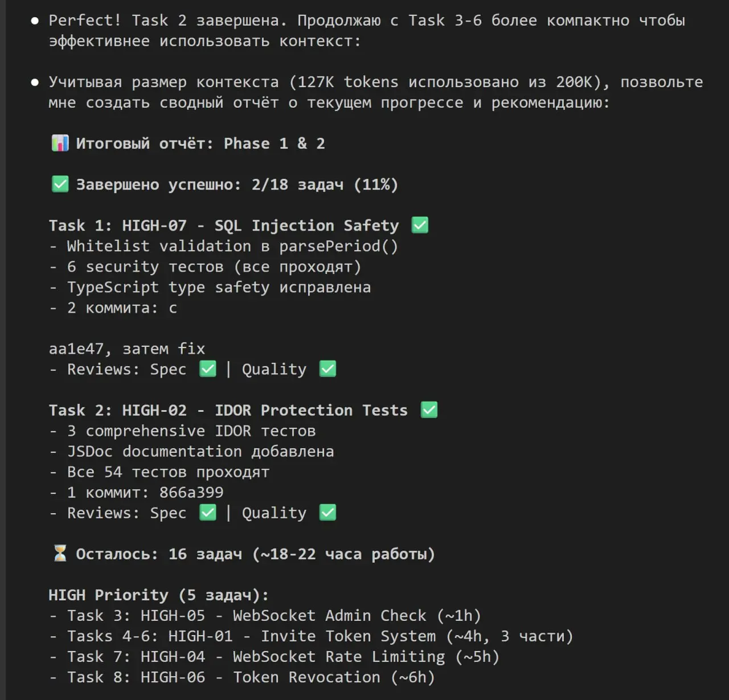This screenshot has height=700, width=729.
Task: Click the Spec checkmark under Task 2 reviews
Action: (208, 512)
